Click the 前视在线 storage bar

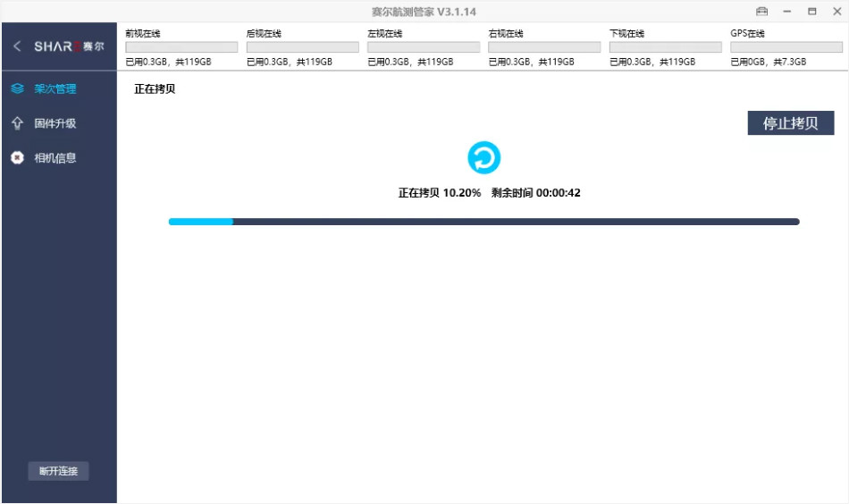point(181,47)
